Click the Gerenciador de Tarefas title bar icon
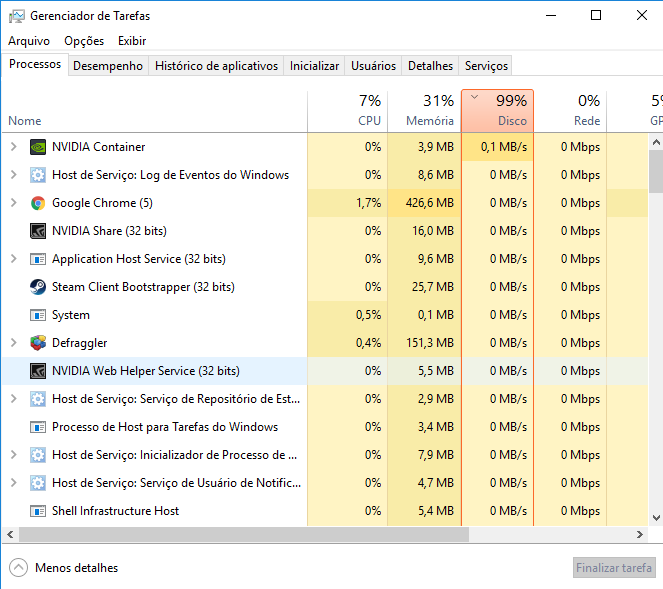 17,16
